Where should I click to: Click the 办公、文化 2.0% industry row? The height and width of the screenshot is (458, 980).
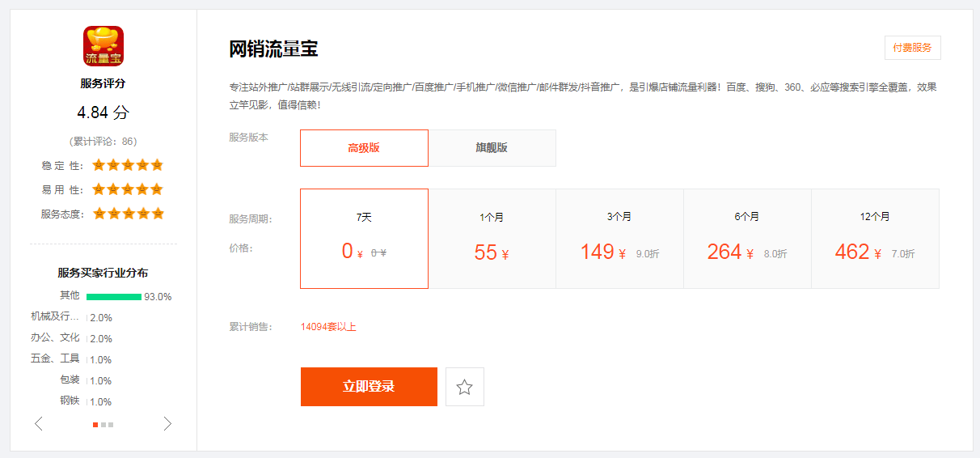tap(71, 338)
